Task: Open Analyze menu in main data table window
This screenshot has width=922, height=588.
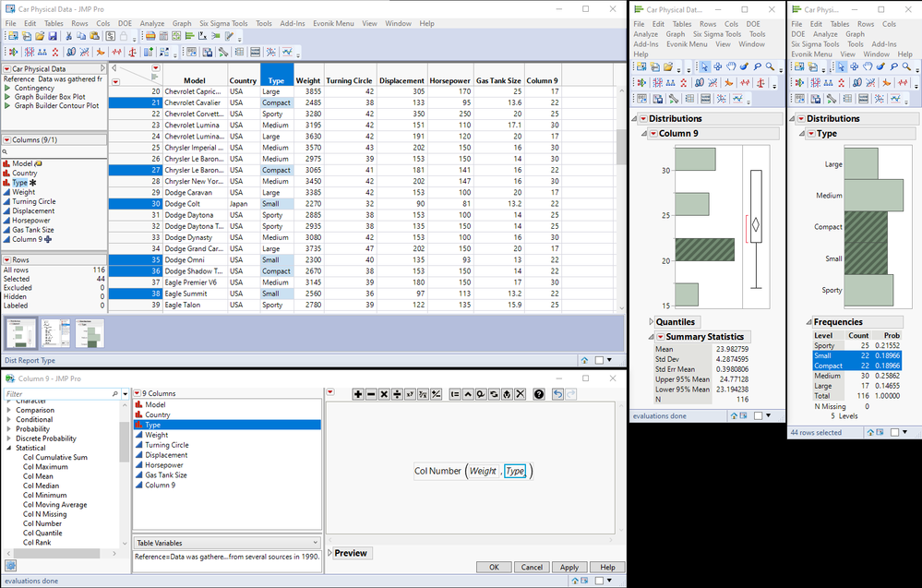Action: click(x=151, y=23)
